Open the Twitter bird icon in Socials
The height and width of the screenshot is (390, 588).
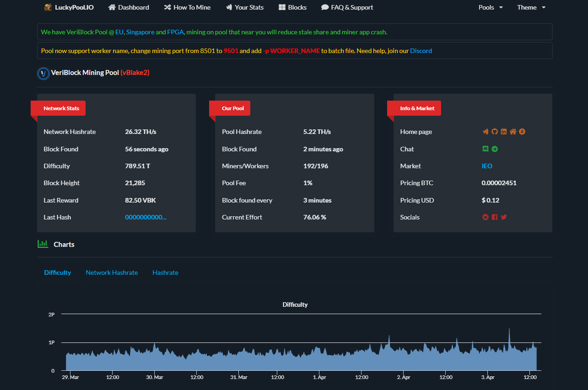click(x=504, y=217)
